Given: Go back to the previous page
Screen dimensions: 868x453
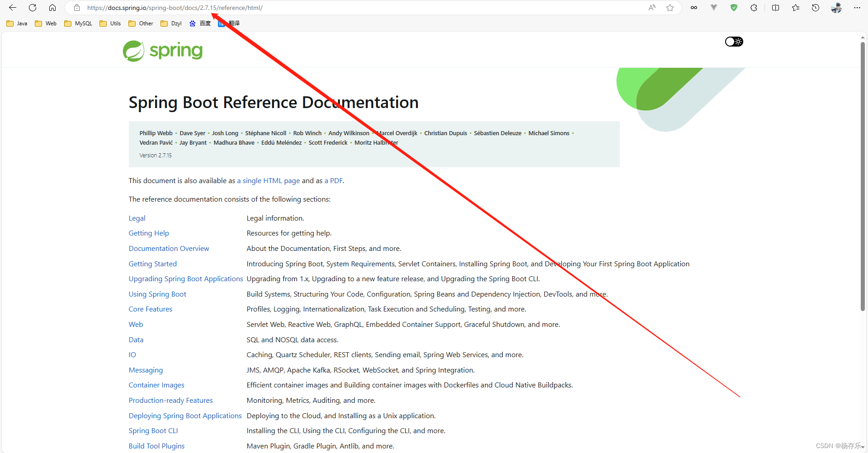Looking at the screenshot, I should pyautogui.click(x=13, y=8).
